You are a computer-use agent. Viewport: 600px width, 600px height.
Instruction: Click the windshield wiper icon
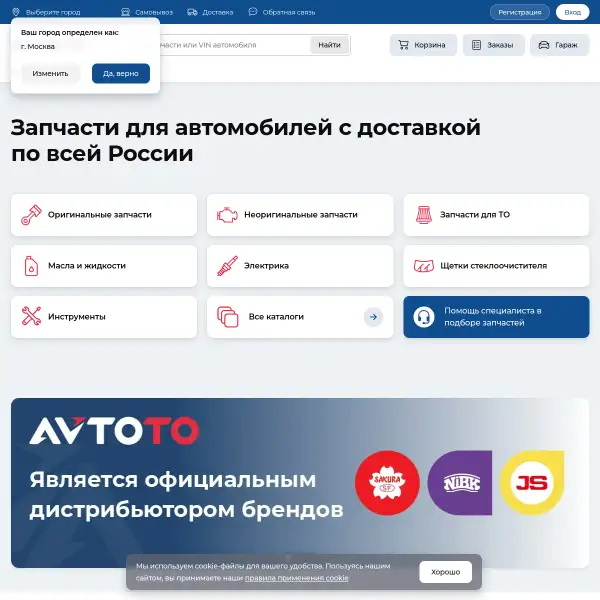[424, 266]
